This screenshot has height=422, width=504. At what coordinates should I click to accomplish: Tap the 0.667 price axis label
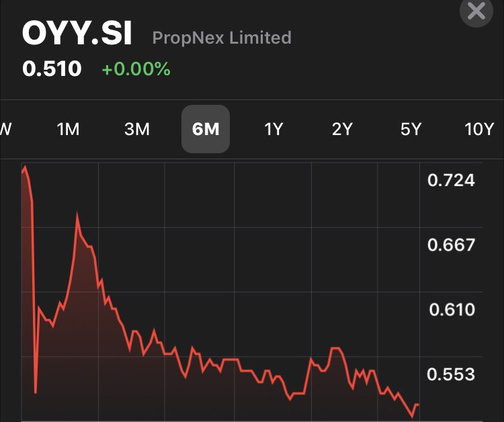(x=451, y=245)
